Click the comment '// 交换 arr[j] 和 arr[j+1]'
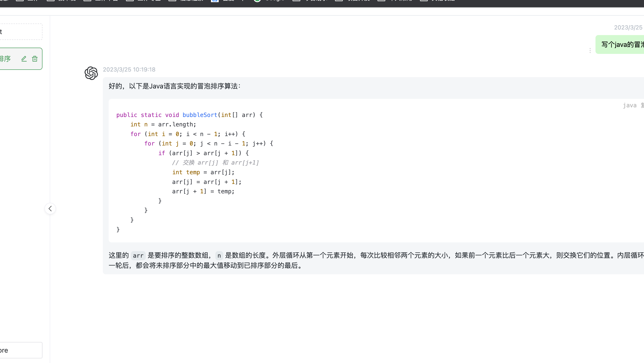Viewport: 644px width, 363px height. 216,163
